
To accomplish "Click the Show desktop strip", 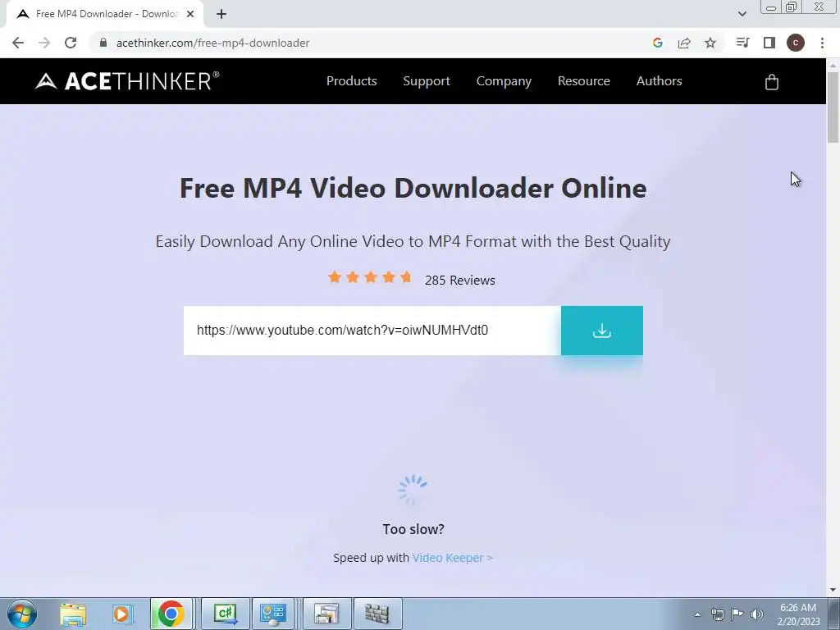I will [x=834, y=614].
